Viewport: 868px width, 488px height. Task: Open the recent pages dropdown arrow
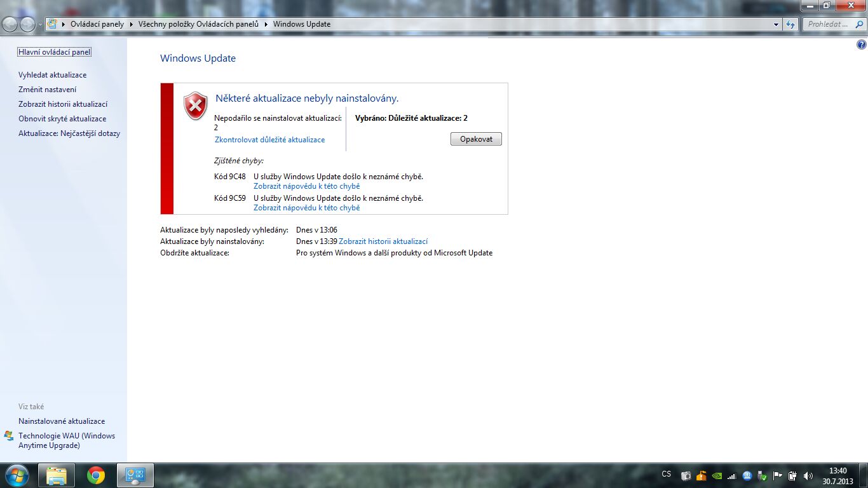click(41, 25)
